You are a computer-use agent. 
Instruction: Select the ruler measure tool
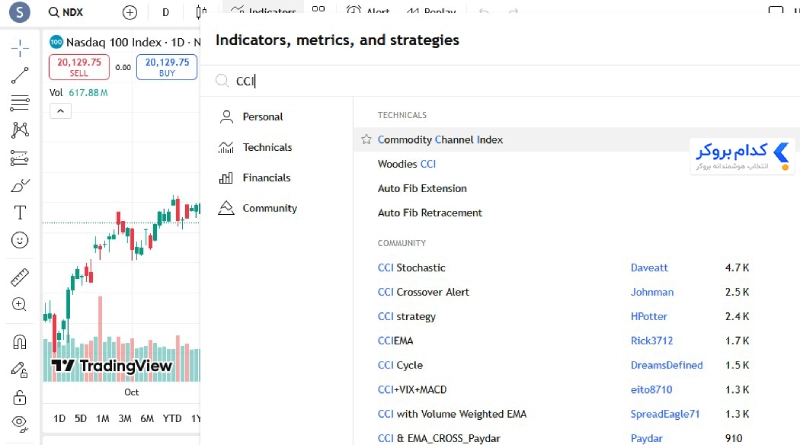click(20, 278)
